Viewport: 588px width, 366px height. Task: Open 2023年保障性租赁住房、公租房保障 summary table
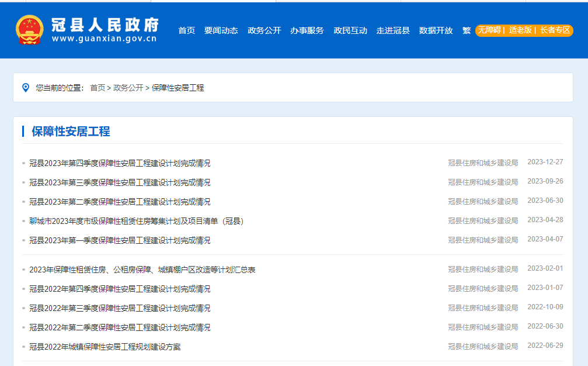[142, 270]
